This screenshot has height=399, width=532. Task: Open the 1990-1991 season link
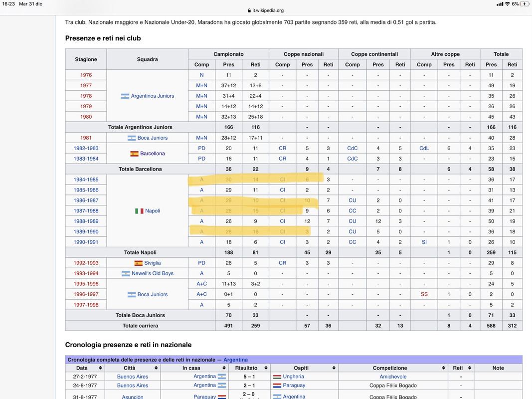click(86, 242)
